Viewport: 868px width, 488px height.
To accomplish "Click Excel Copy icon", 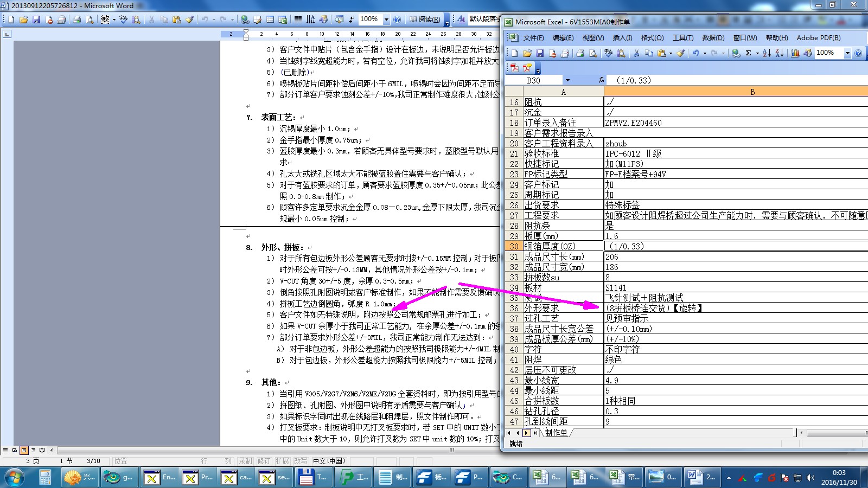I will 649,53.
